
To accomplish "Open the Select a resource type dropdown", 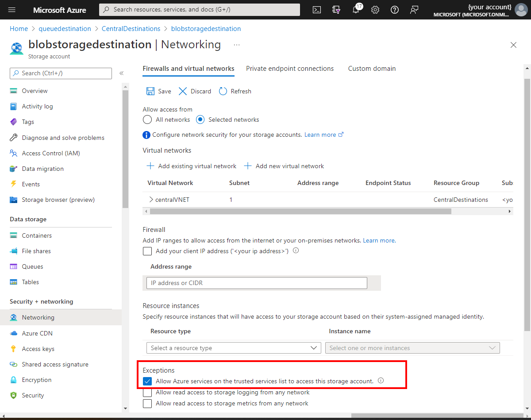I will coord(233,348).
